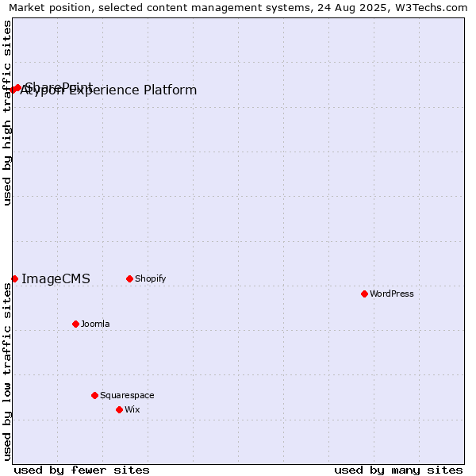Click the 'WordPress' label
476x476 pixels.
392,294
